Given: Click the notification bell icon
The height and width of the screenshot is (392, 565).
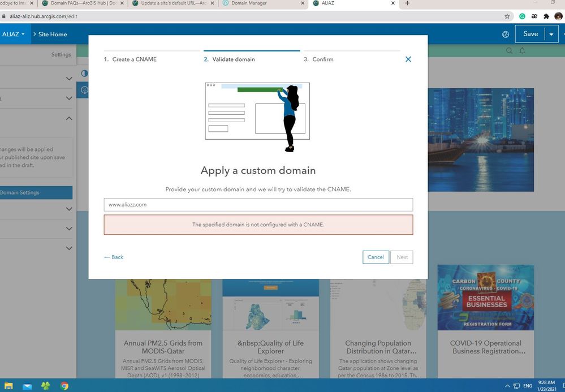Looking at the screenshot, I should 522,51.
